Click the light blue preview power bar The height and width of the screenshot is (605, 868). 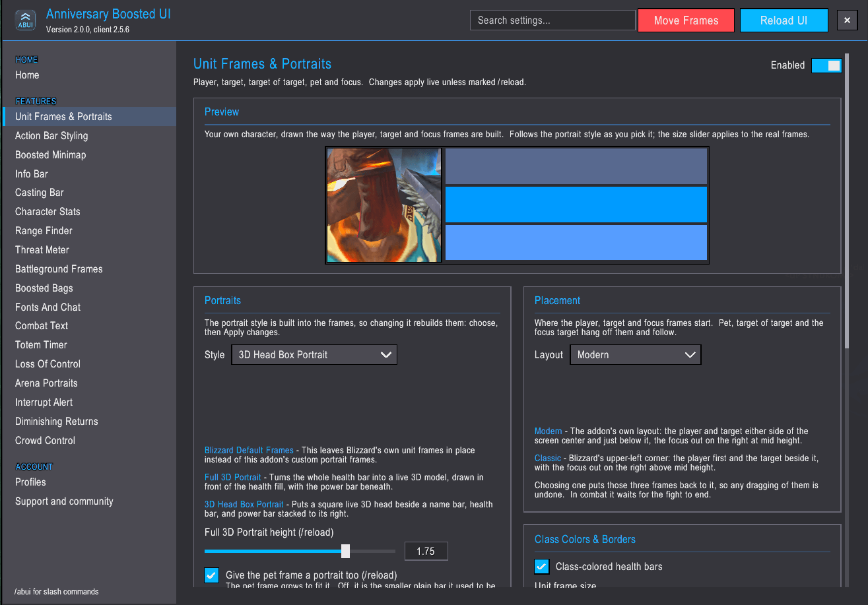[576, 242]
